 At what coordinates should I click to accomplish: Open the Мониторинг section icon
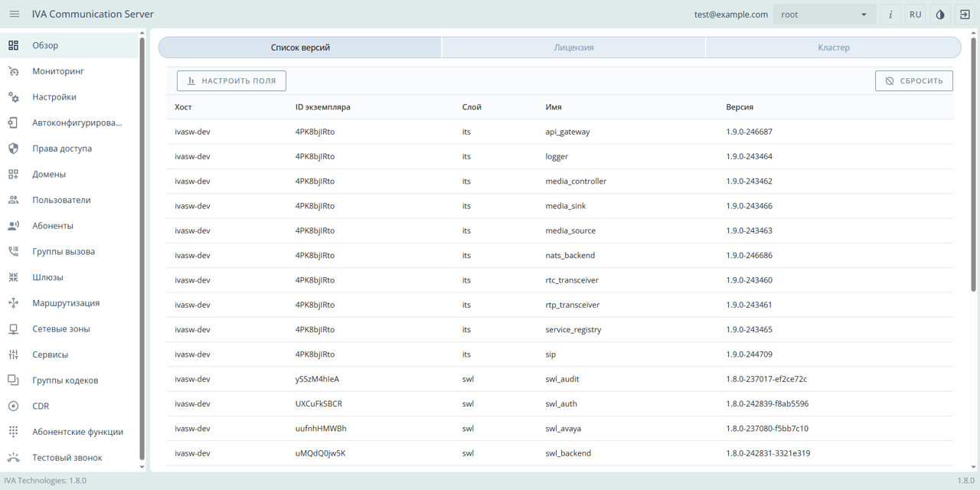tap(13, 71)
